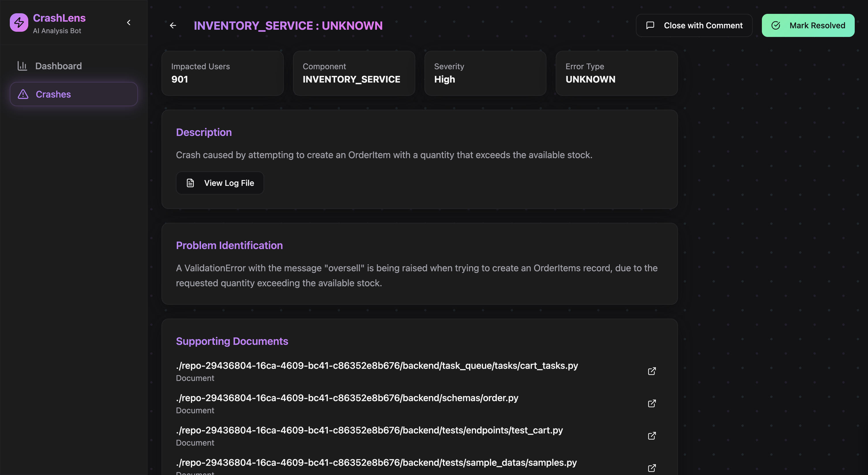Open schemas/order.py external link icon
The image size is (868, 475).
click(652, 403)
